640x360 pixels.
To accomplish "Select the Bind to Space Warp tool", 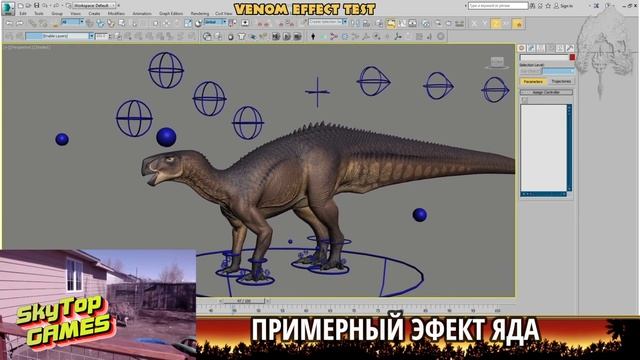I will [54, 23].
